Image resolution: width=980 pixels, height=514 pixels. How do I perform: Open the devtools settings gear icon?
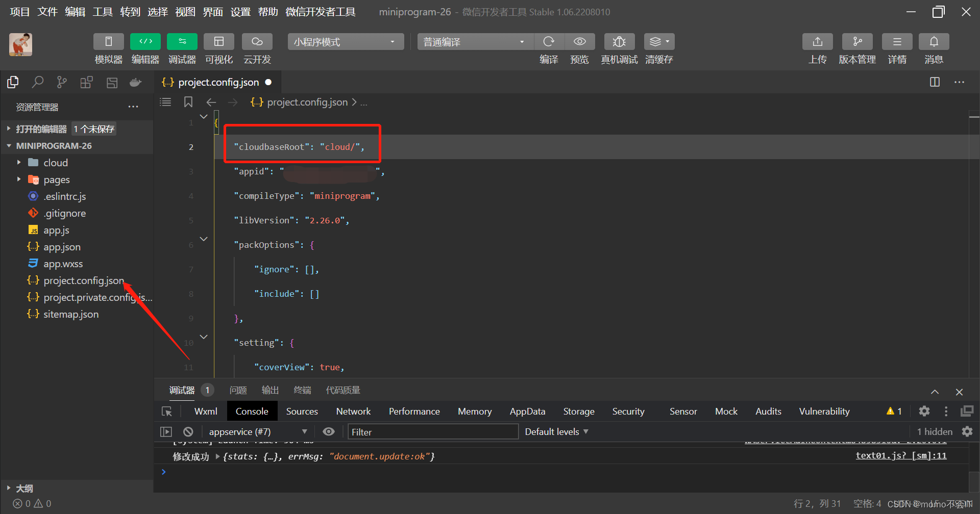click(x=924, y=411)
